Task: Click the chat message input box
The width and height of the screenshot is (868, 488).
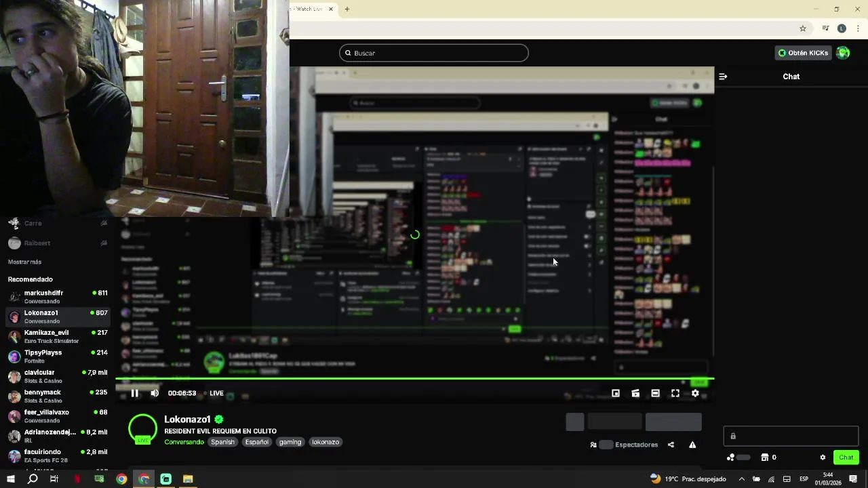Action: click(791, 436)
